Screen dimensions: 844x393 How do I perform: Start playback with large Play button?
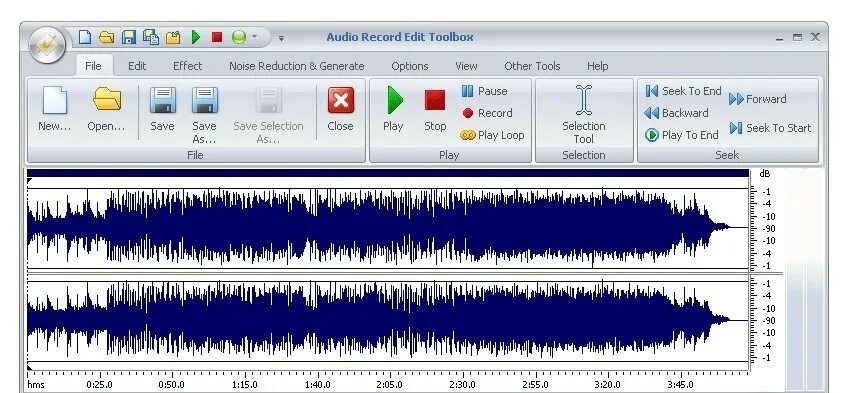click(393, 110)
